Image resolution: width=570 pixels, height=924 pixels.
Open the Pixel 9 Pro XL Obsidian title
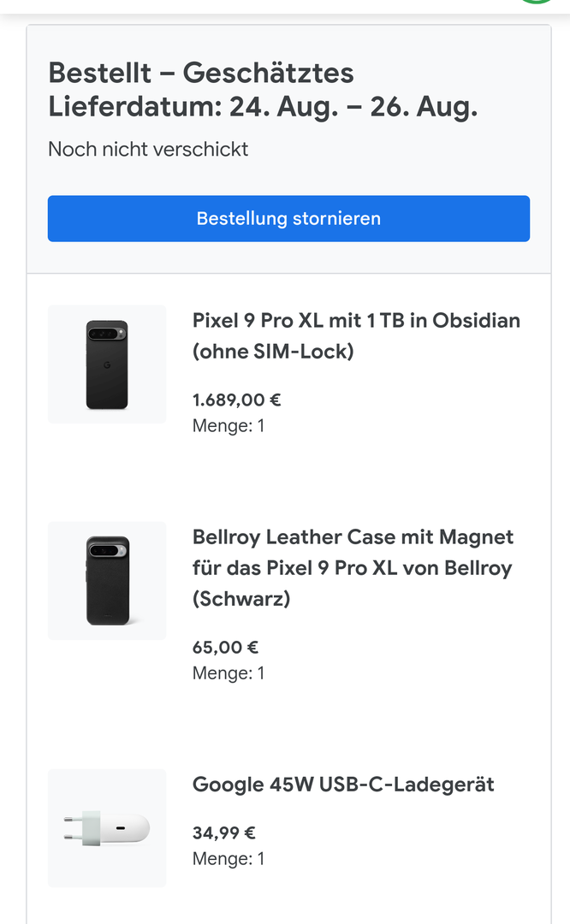pyautogui.click(x=356, y=335)
